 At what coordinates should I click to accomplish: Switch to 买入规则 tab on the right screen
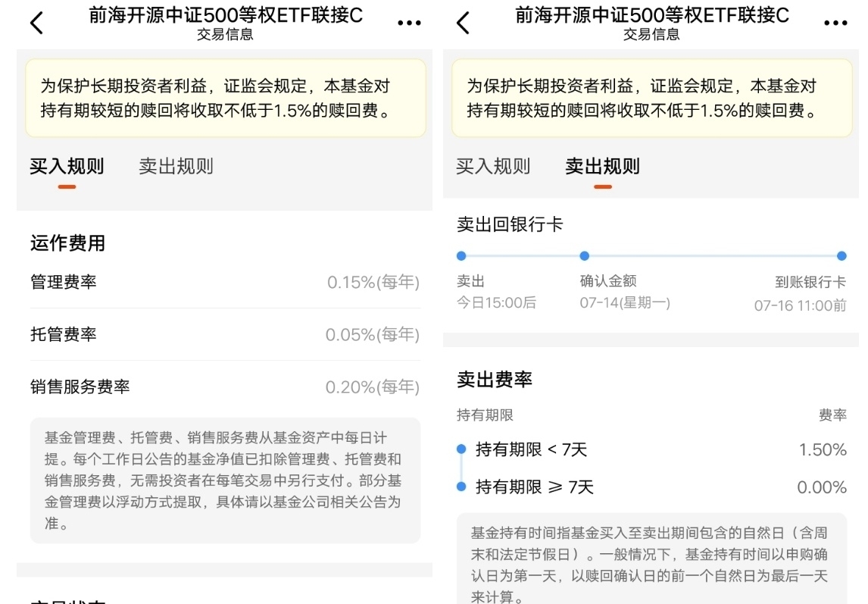(492, 166)
